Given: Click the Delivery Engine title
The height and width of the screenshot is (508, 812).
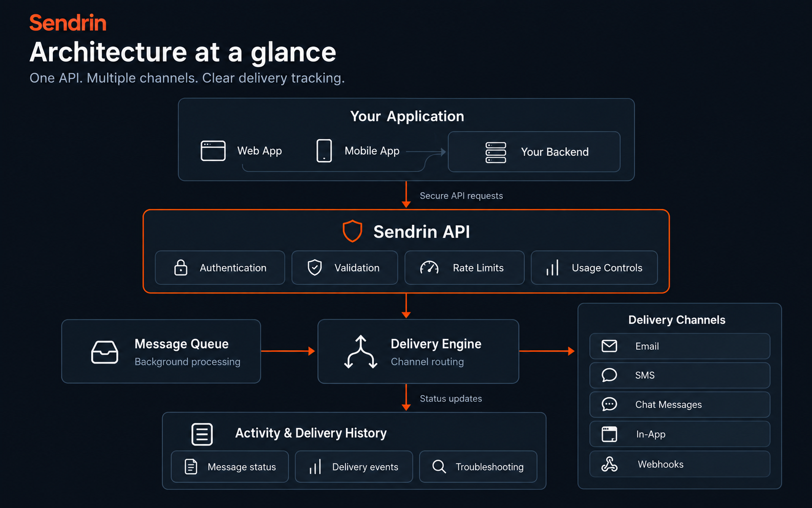Looking at the screenshot, I should (436, 344).
